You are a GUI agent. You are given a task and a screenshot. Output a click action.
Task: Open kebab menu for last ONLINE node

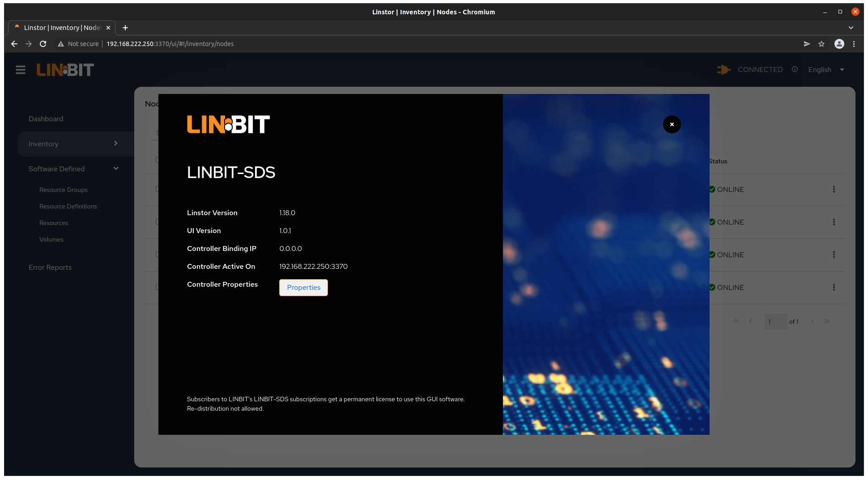click(834, 288)
